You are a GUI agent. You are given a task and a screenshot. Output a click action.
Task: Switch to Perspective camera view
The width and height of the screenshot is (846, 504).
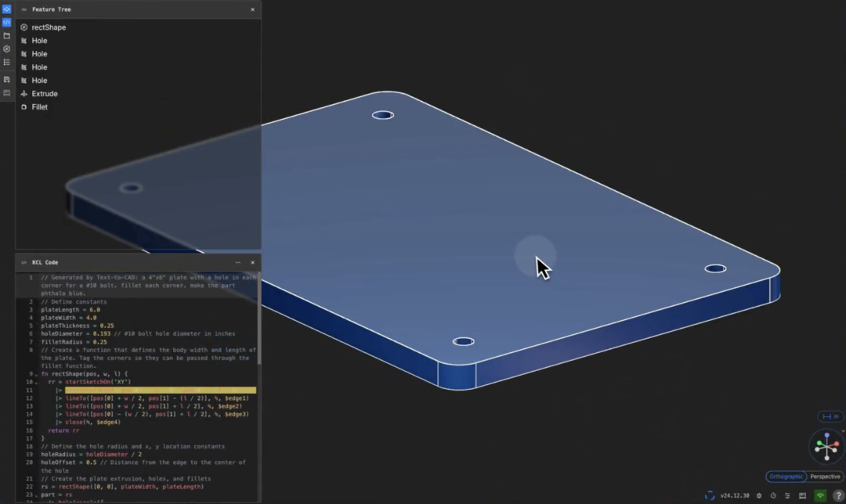(x=824, y=477)
